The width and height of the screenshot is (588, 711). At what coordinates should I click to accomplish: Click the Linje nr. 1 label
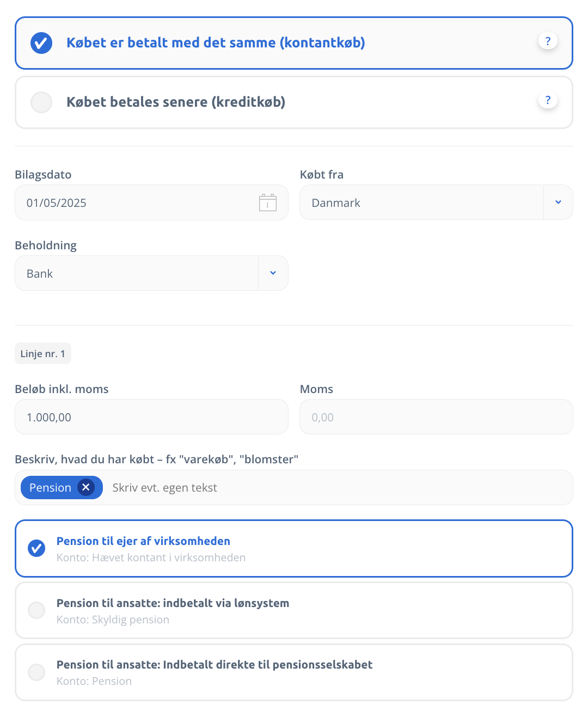pos(43,353)
